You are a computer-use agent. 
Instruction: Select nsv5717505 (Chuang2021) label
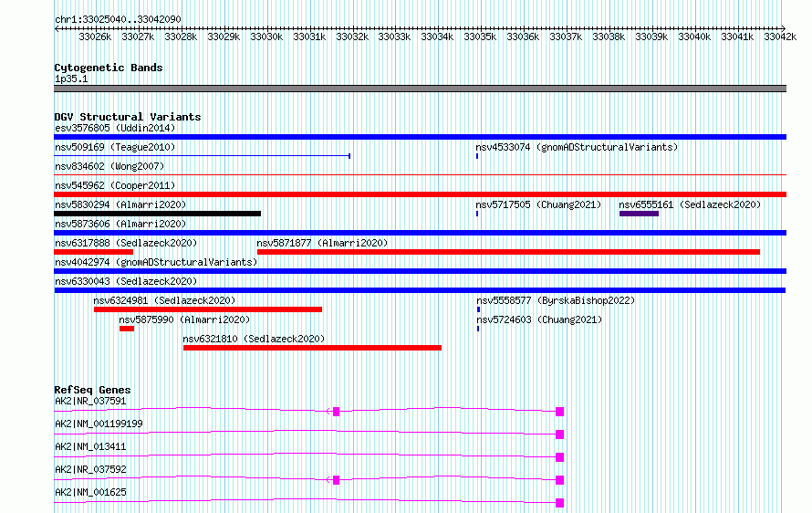click(x=538, y=204)
